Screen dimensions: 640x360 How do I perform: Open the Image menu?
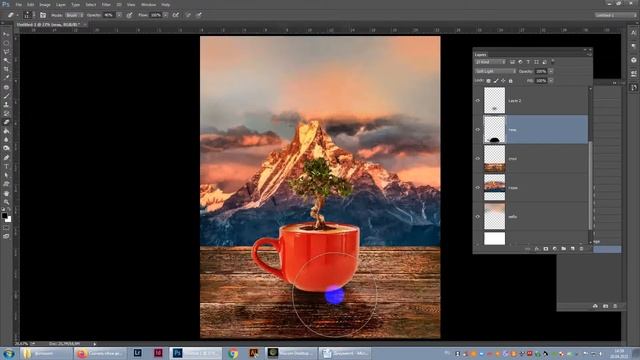(x=45, y=4)
